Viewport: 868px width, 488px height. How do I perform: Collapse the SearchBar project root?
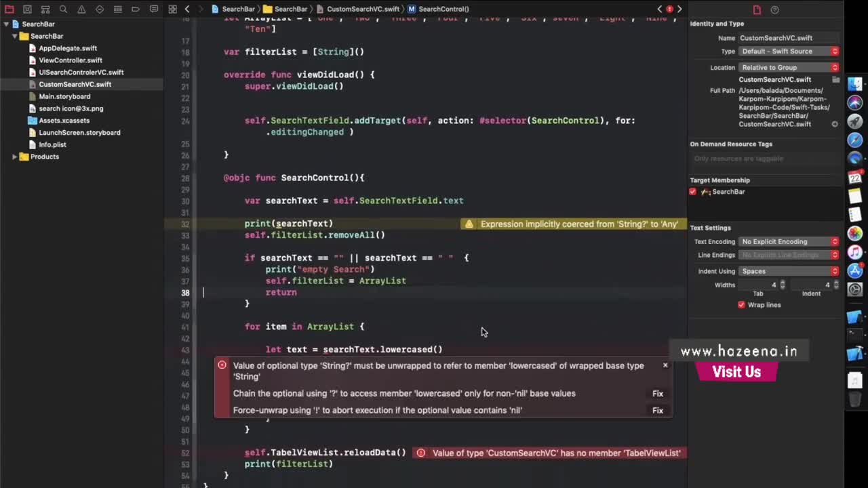pos(6,24)
